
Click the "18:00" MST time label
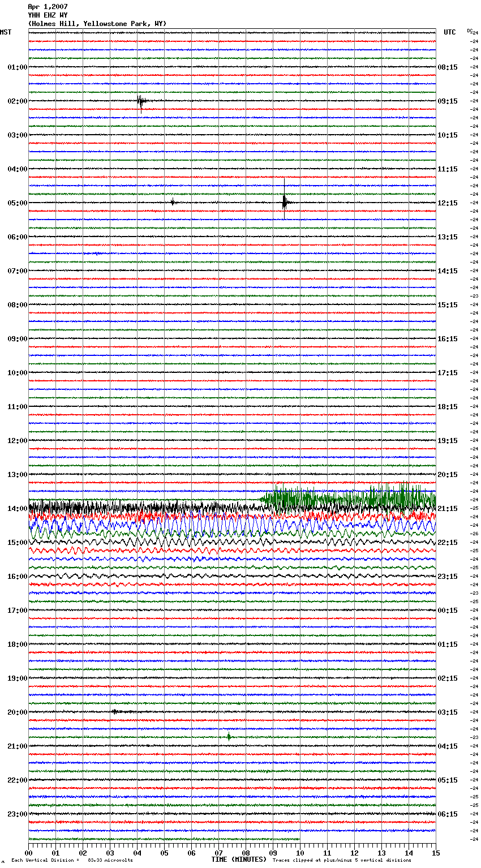(x=18, y=644)
